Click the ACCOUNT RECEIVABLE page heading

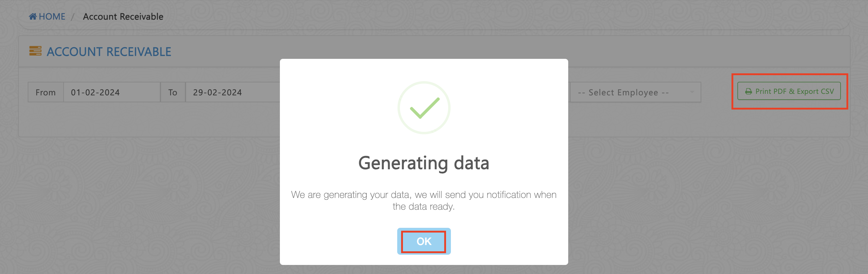[109, 52]
